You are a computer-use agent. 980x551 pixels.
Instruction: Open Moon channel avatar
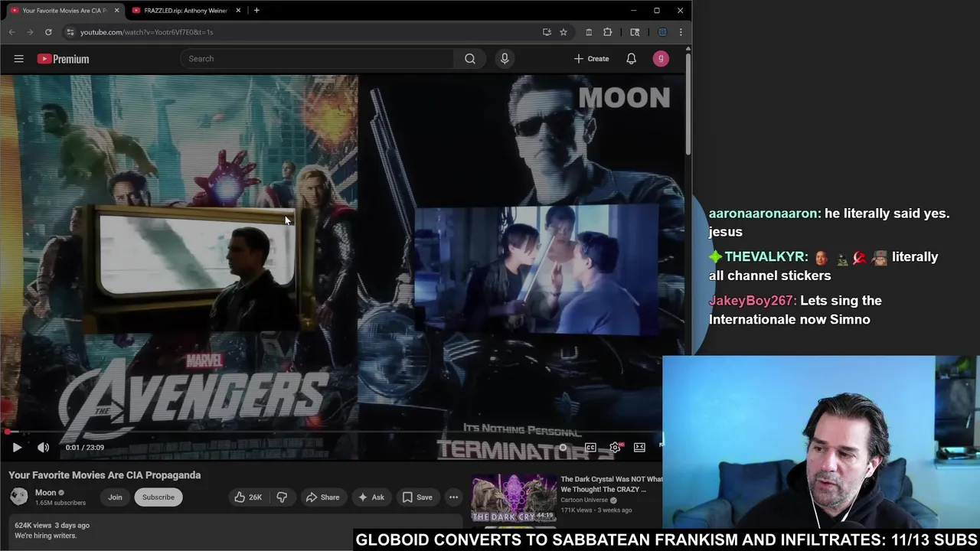pos(19,497)
